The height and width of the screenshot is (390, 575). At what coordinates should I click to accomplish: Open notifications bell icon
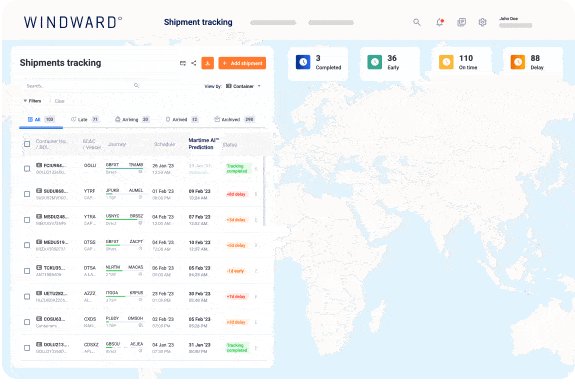[440, 22]
